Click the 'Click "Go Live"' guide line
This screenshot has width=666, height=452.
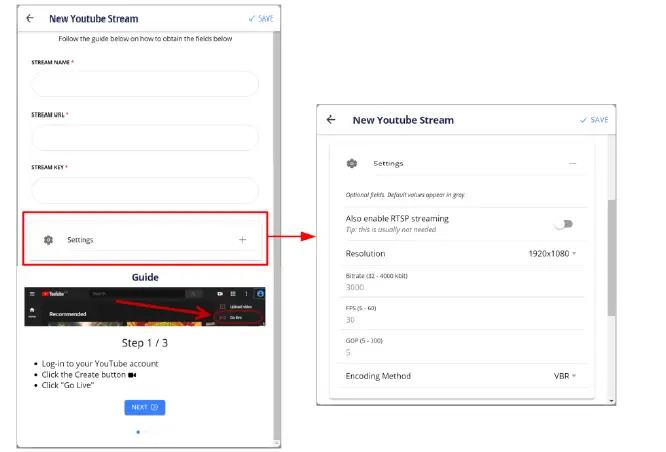click(x=68, y=385)
